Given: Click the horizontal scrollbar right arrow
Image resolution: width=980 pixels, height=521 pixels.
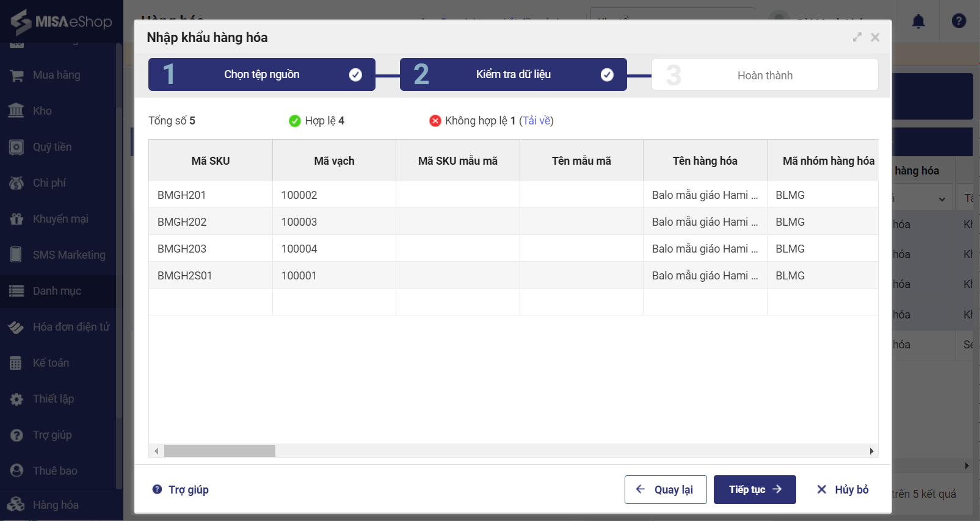Looking at the screenshot, I should (871, 451).
